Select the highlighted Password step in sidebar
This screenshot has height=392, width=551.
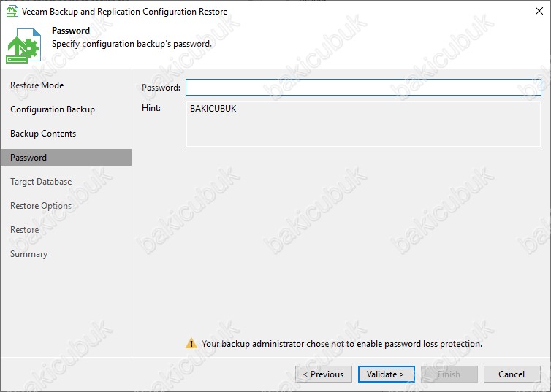[x=66, y=157]
